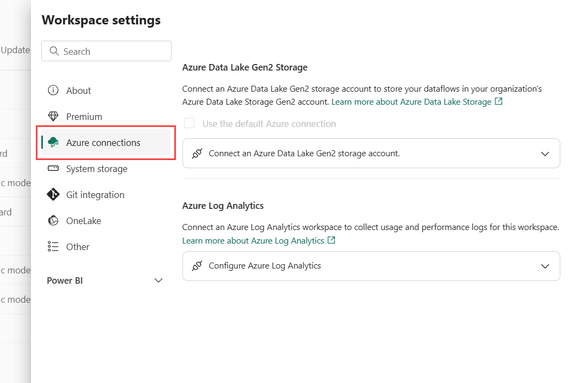Click the Azure connections cloud icon

pyautogui.click(x=54, y=143)
